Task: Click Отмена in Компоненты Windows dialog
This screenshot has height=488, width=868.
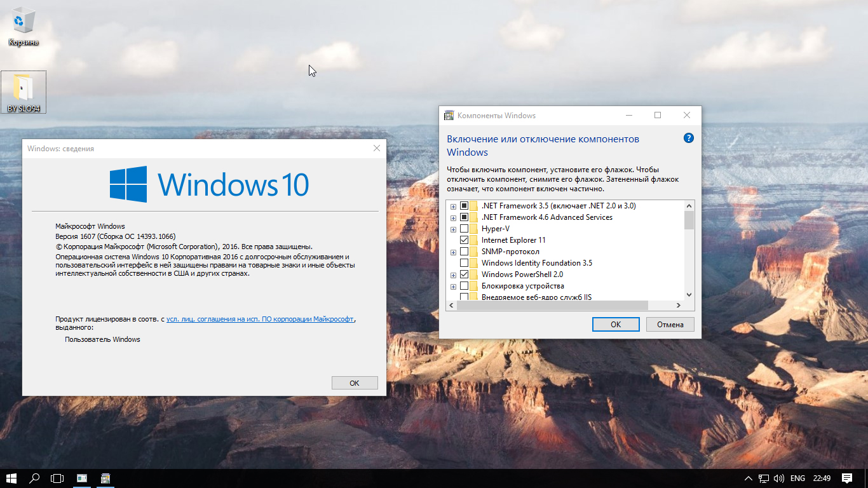Action: click(670, 324)
